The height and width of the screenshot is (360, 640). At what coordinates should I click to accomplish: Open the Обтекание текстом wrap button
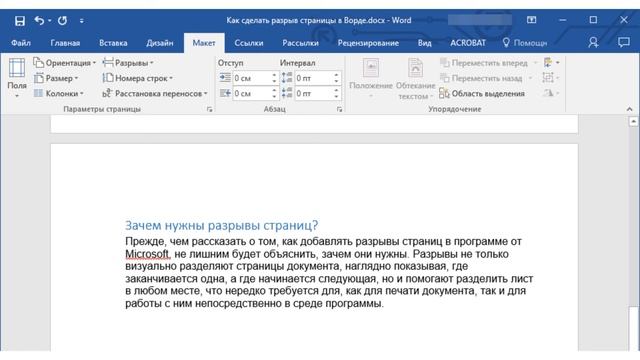click(x=416, y=78)
